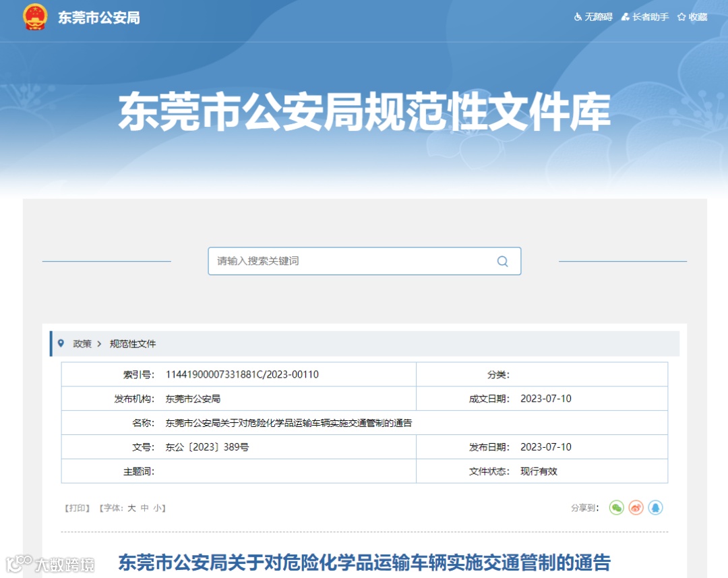The image size is (728, 578).
Task: Click the location pin breadcrumb icon
Action: (x=61, y=343)
